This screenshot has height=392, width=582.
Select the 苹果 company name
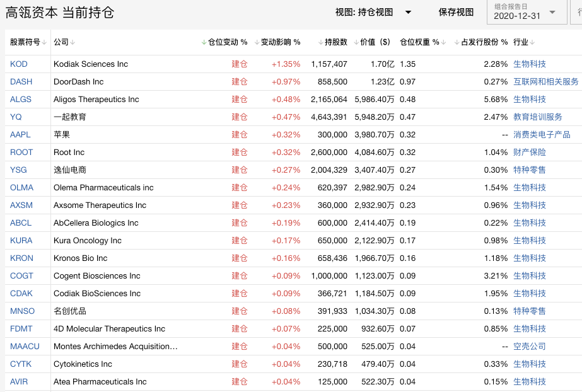pos(62,135)
